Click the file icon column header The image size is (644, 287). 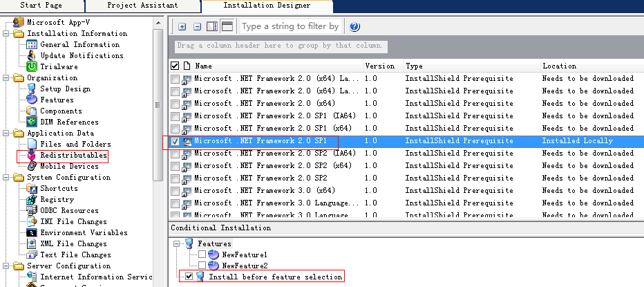[187, 66]
